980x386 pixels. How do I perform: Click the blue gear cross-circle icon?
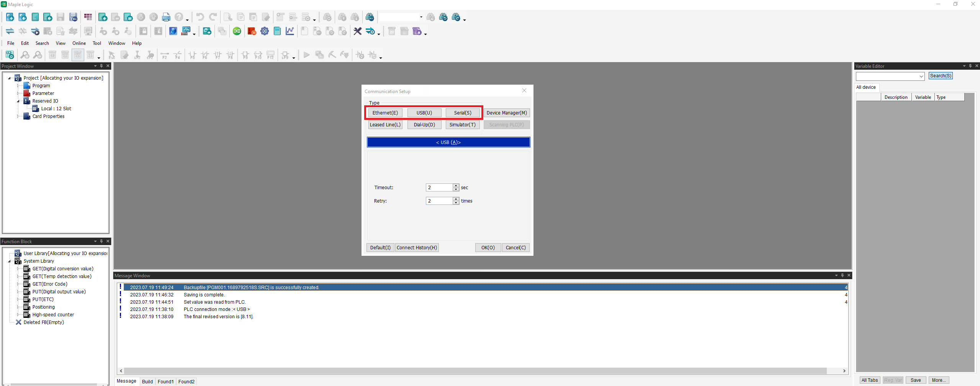(x=265, y=31)
